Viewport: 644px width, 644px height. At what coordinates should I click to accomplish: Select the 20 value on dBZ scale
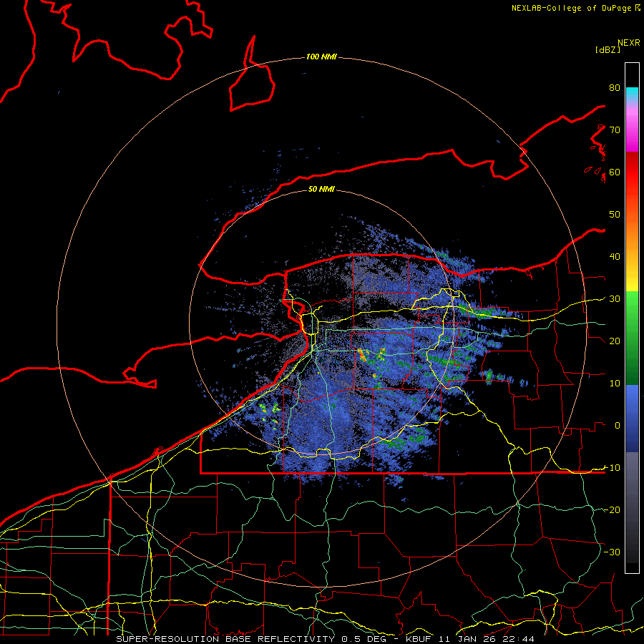pyautogui.click(x=615, y=341)
